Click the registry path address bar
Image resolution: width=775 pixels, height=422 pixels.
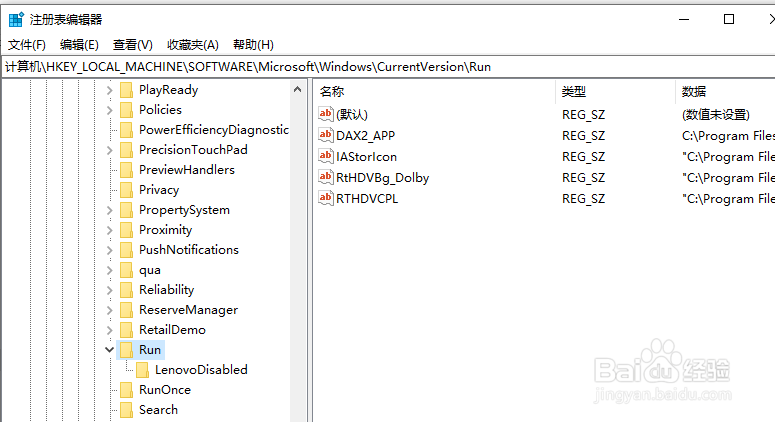(x=388, y=67)
